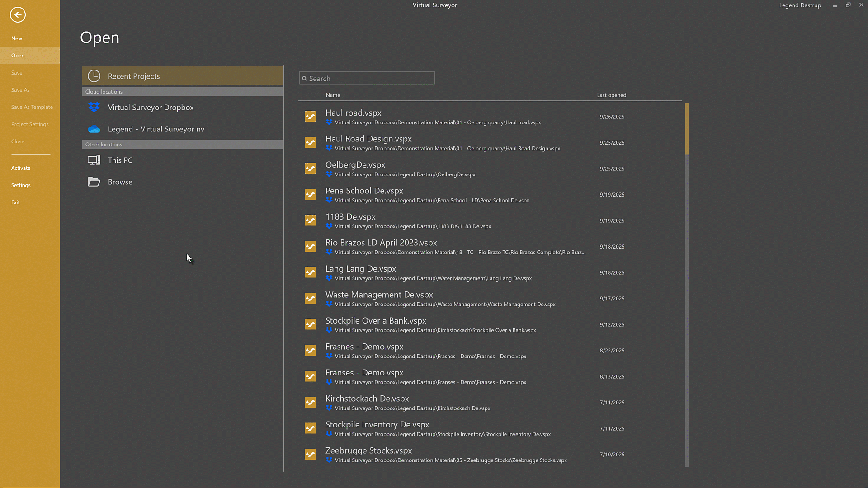Click Activate in the sidebar
The width and height of the screenshot is (868, 488).
[x=21, y=168]
